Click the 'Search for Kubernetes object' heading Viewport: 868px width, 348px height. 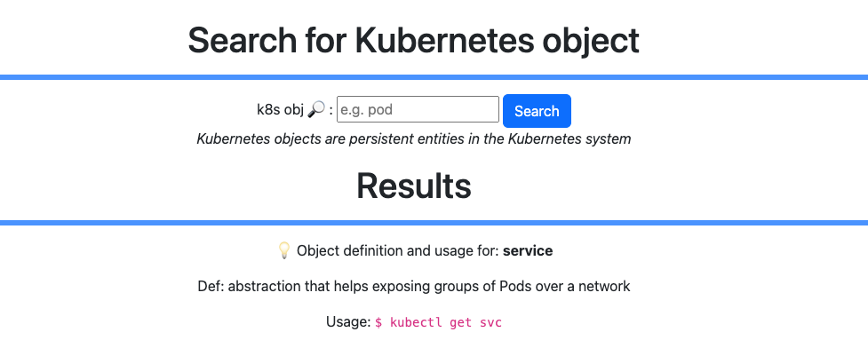coord(413,40)
